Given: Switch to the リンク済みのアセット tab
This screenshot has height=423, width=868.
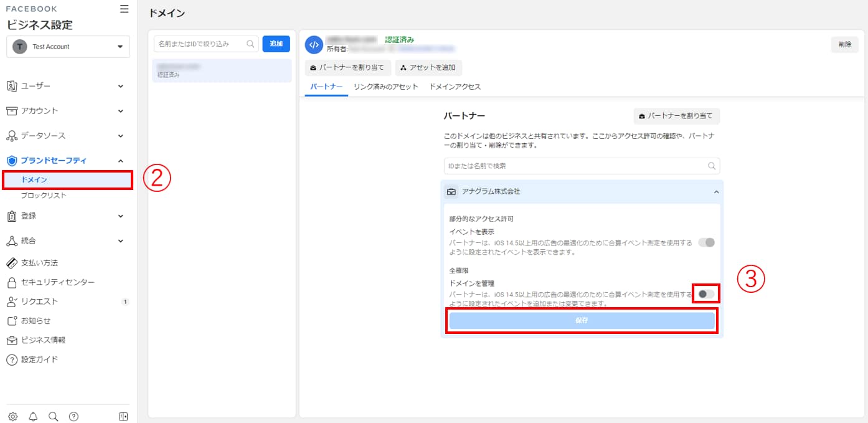Looking at the screenshot, I should (385, 87).
